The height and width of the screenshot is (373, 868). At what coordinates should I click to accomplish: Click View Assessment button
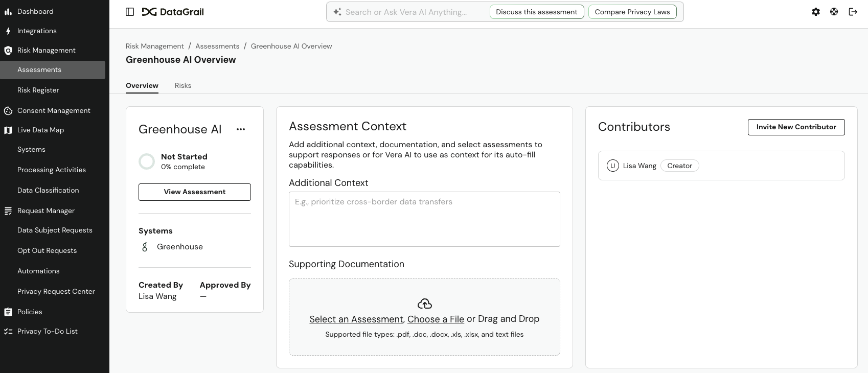(195, 192)
